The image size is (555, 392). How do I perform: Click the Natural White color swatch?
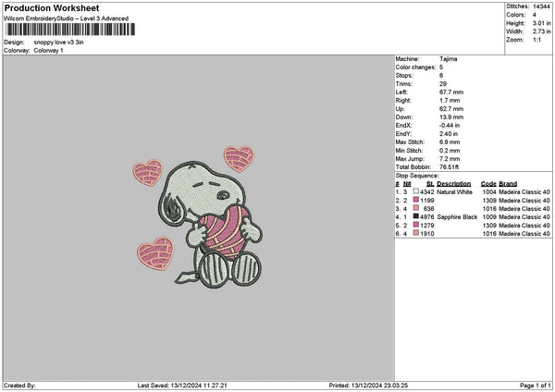pos(416,191)
